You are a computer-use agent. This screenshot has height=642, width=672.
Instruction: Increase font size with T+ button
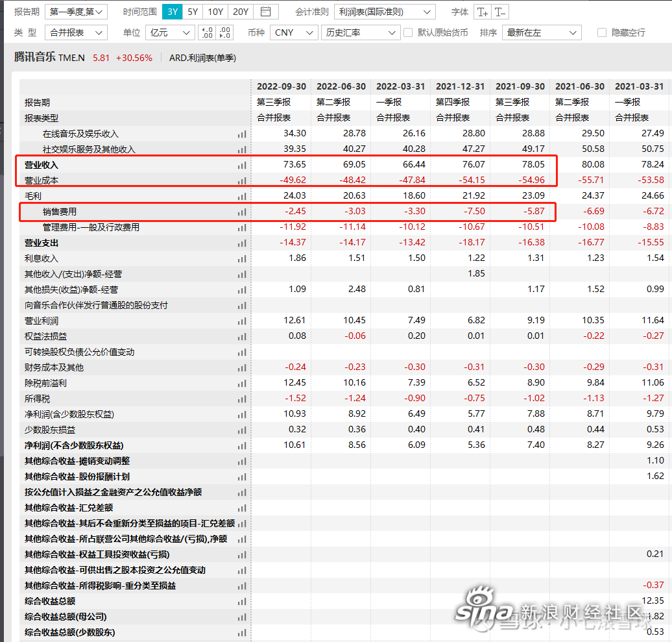483,12
